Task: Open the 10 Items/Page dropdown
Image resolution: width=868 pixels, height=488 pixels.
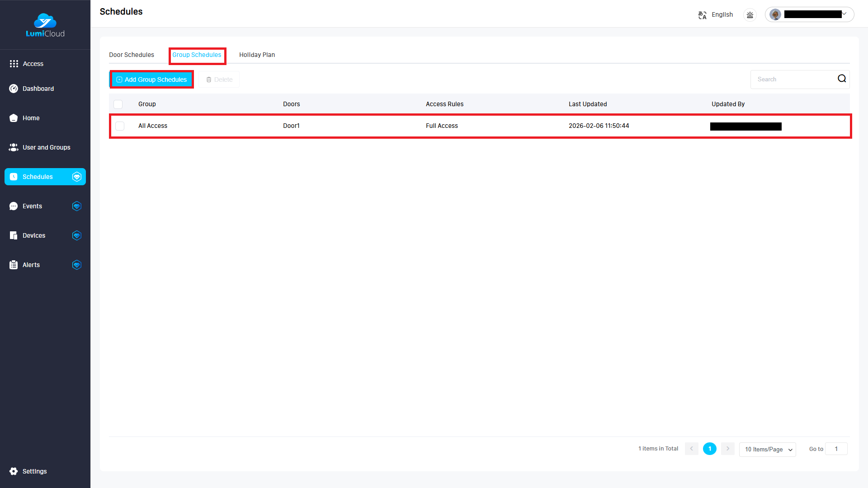Action: (767, 449)
